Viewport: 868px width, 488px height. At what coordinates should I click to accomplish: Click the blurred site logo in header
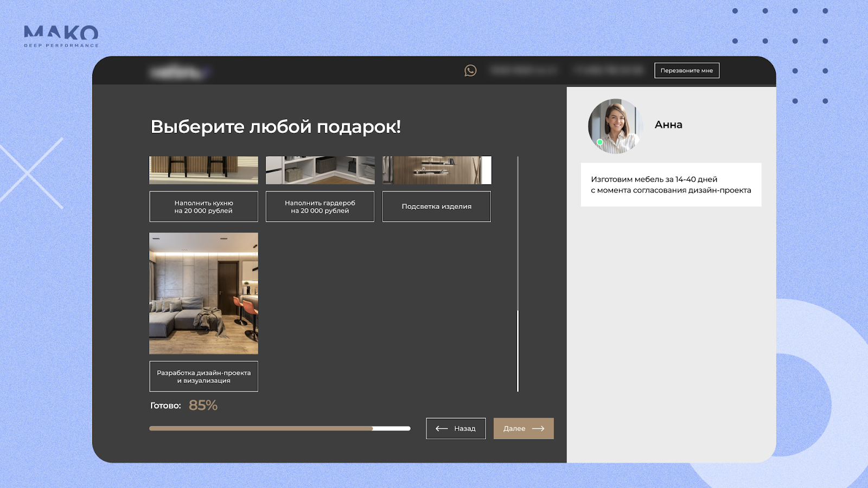point(179,71)
